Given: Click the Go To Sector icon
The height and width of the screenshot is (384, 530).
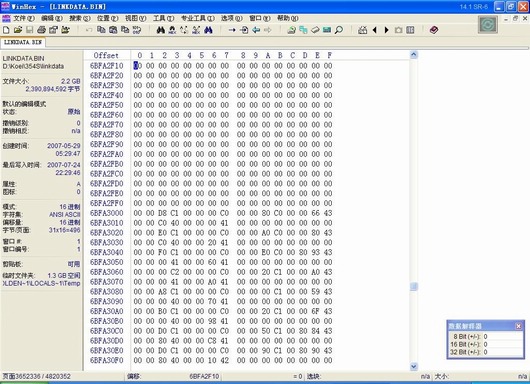Looking at the screenshot, I should 244,30.
